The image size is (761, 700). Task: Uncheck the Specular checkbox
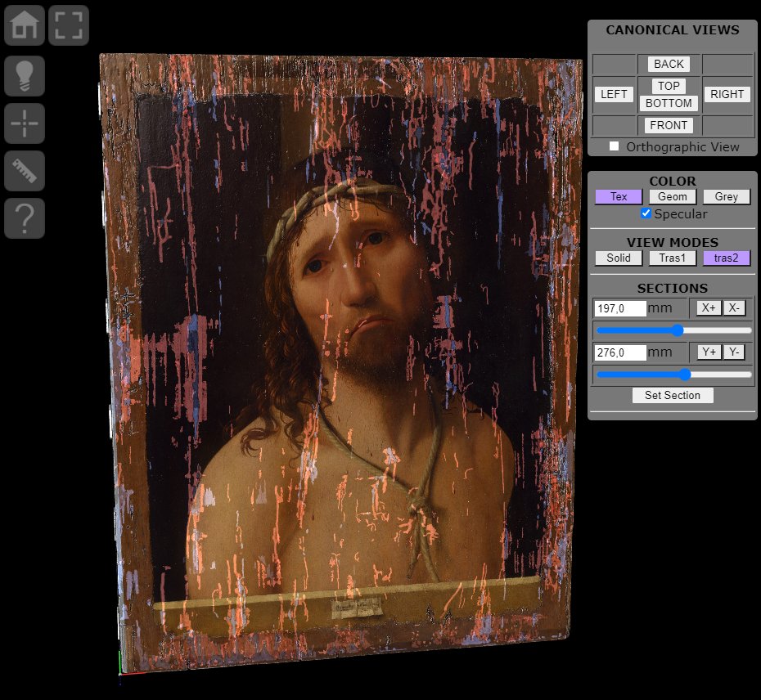[x=646, y=213]
